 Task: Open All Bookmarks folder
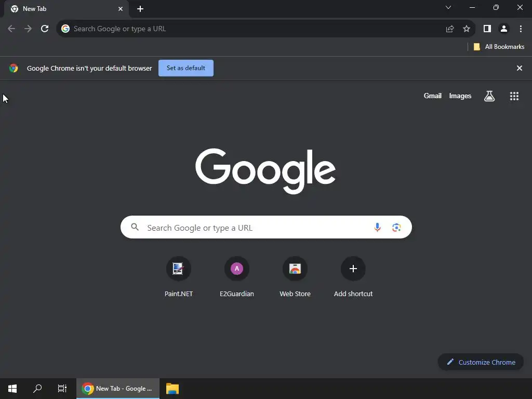coord(499,47)
